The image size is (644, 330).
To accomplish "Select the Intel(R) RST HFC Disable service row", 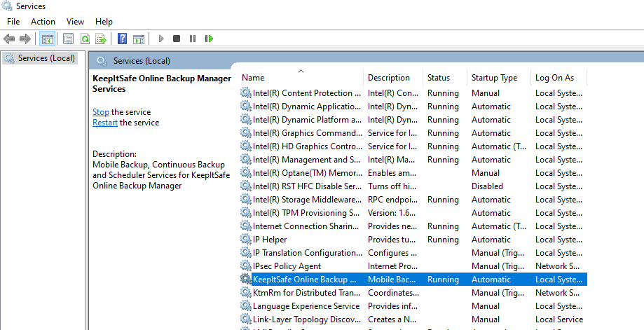I will pyautogui.click(x=413, y=186).
